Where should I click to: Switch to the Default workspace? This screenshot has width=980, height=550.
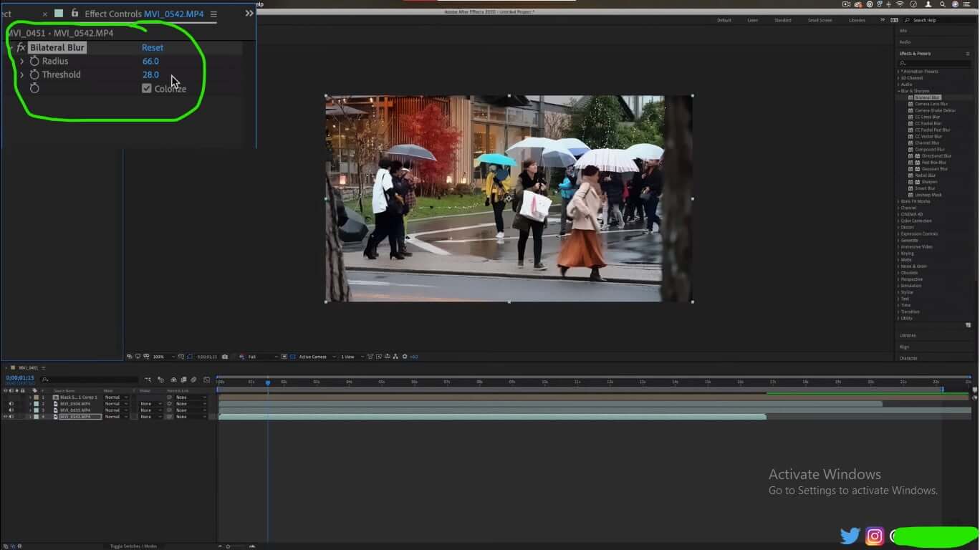[724, 20]
